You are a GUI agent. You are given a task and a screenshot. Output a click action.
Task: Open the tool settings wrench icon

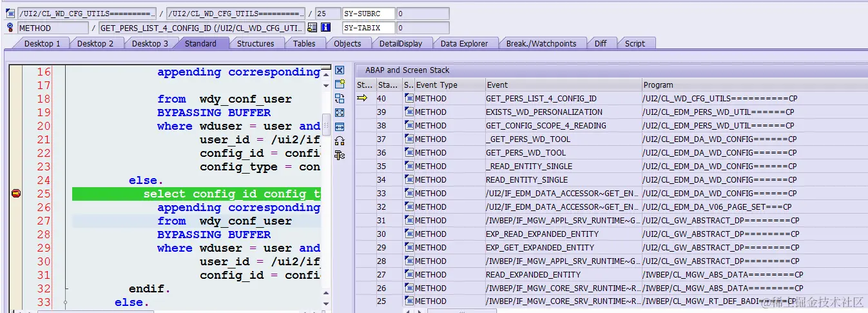[x=340, y=156]
